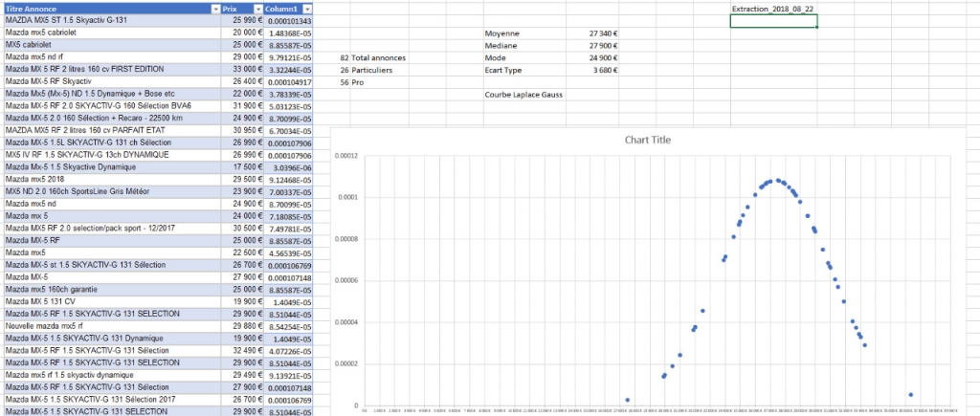Select the Titre Annonce header cell
This screenshot has height=416, width=980.
coord(112,10)
